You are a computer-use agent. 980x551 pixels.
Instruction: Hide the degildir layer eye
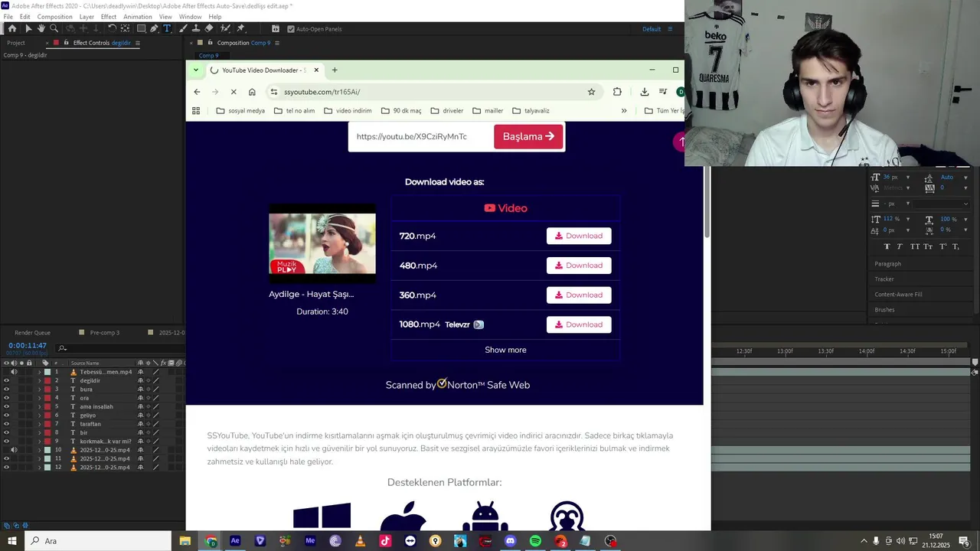(6, 380)
